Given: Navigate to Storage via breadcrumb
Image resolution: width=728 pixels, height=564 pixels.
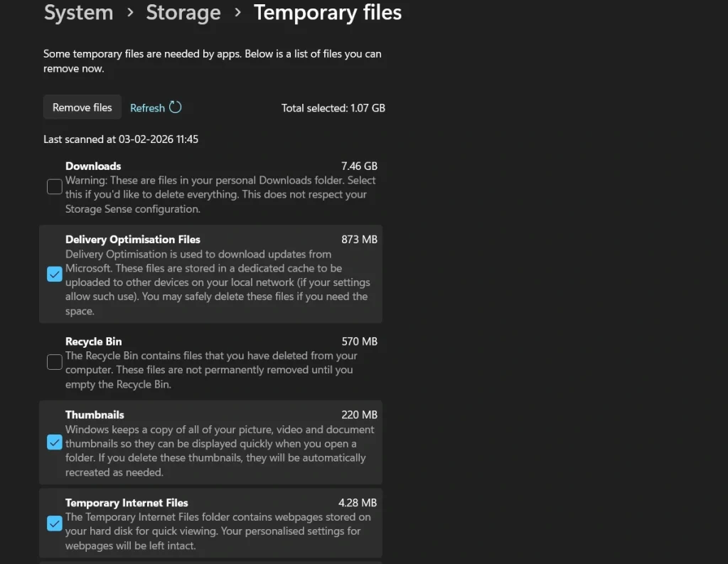Looking at the screenshot, I should 183,12.
